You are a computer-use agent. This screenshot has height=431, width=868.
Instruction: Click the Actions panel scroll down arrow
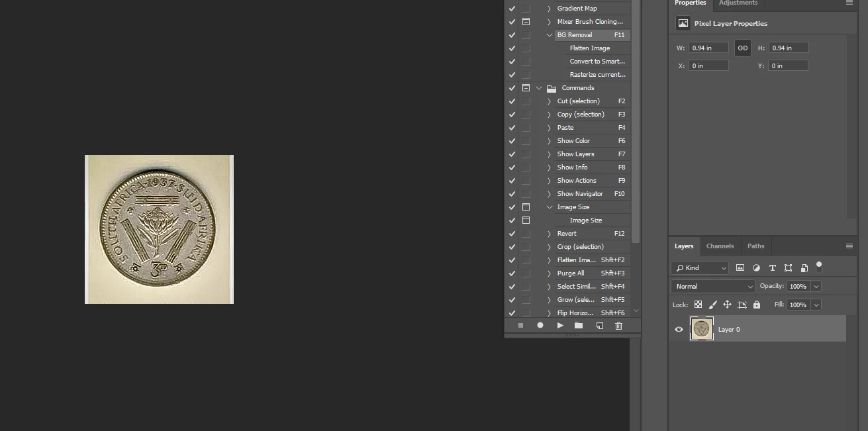[636, 311]
